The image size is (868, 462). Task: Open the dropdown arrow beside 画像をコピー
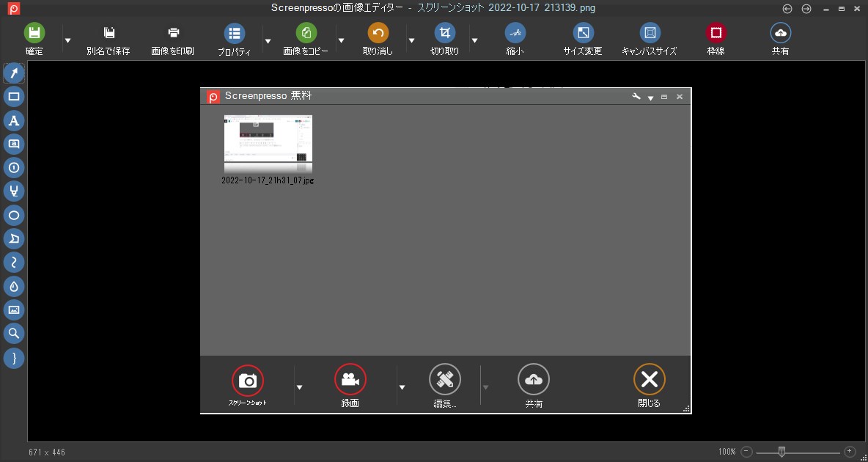342,40
